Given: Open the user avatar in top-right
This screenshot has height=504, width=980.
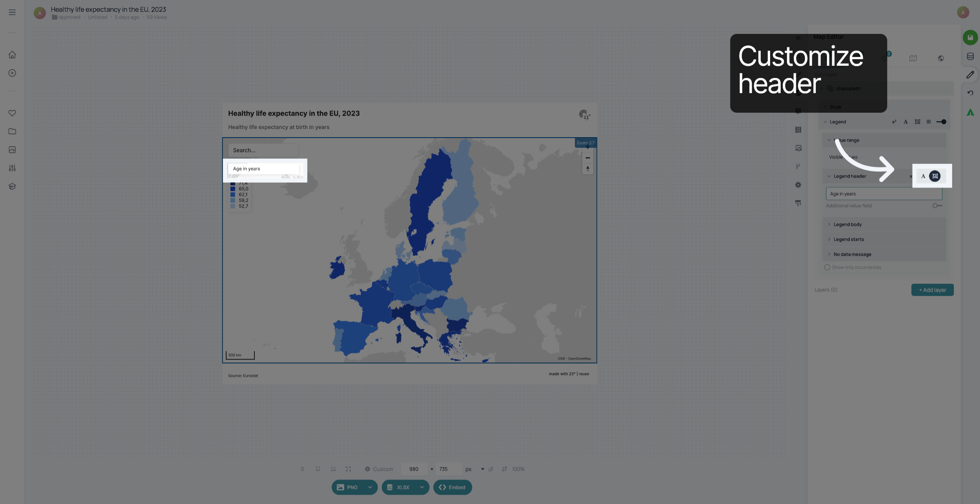Looking at the screenshot, I should coord(963,12).
